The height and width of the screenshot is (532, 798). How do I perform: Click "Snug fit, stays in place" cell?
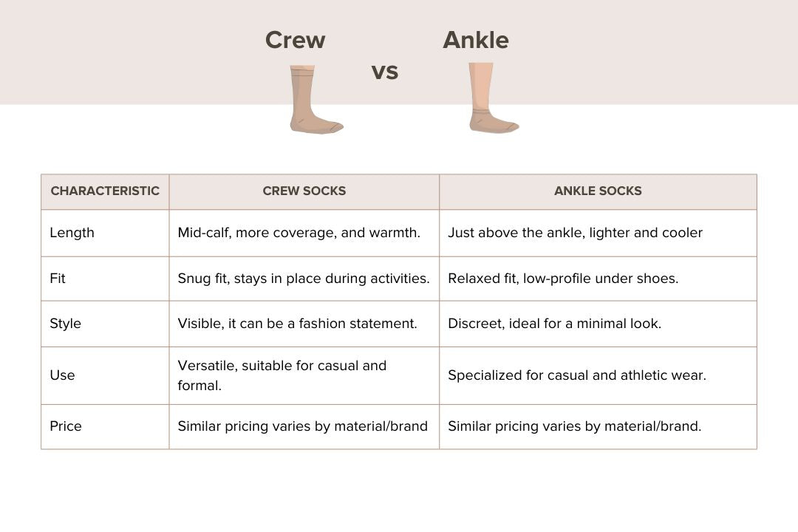point(303,279)
